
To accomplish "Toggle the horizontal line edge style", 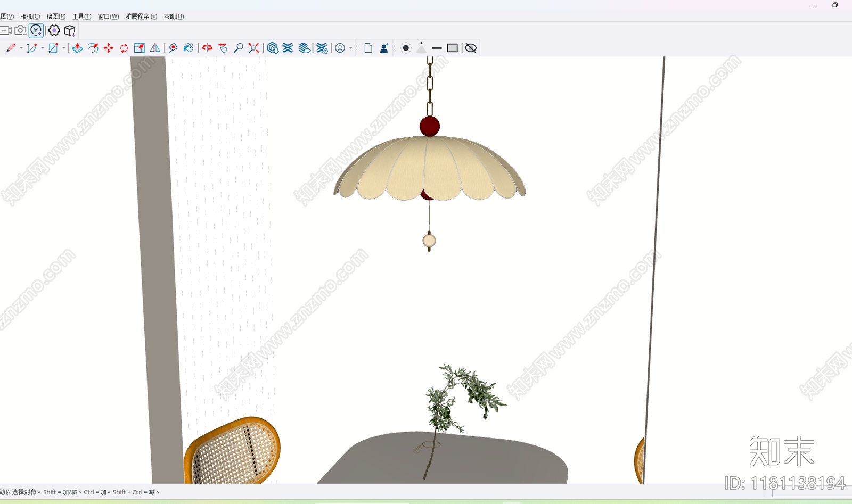I will pos(437,48).
